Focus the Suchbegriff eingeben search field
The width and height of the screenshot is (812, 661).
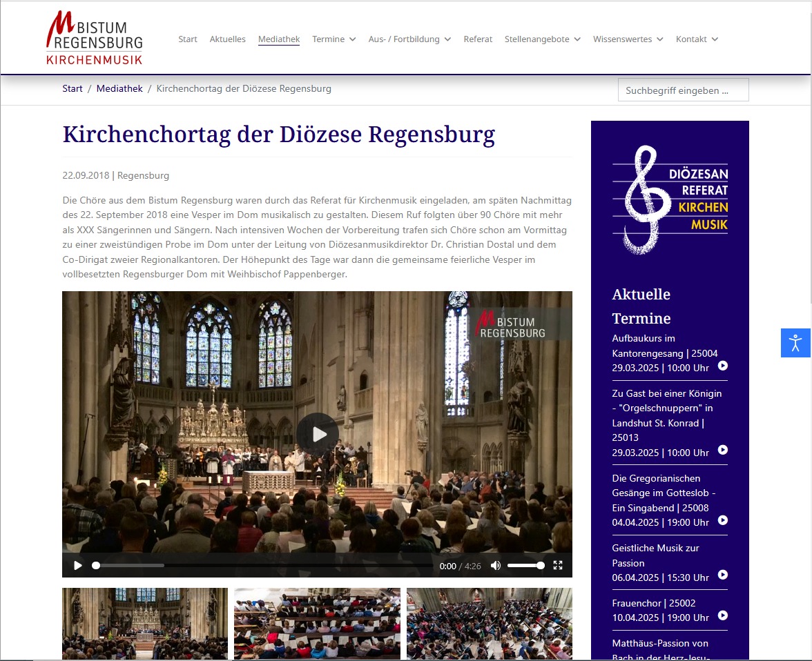[x=683, y=90]
